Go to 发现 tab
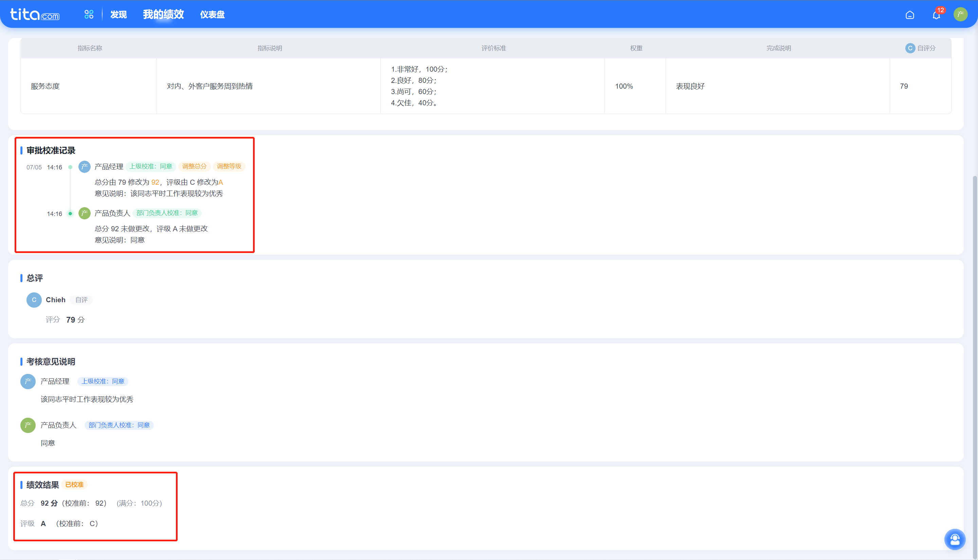Viewport: 978px width, 560px height. 119,15
